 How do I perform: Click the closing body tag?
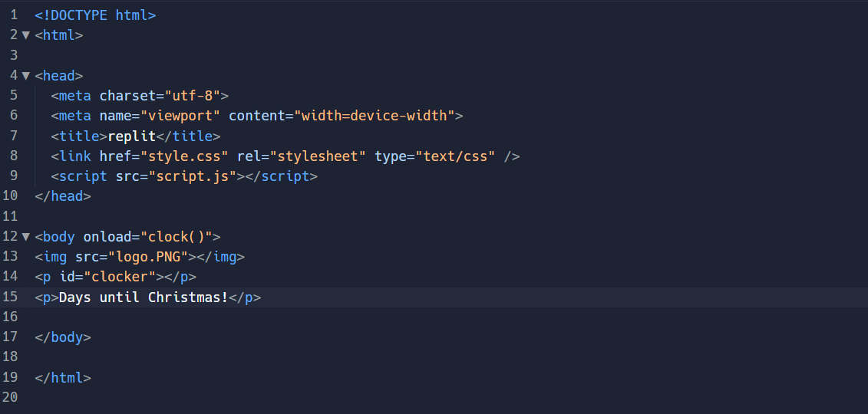(63, 337)
